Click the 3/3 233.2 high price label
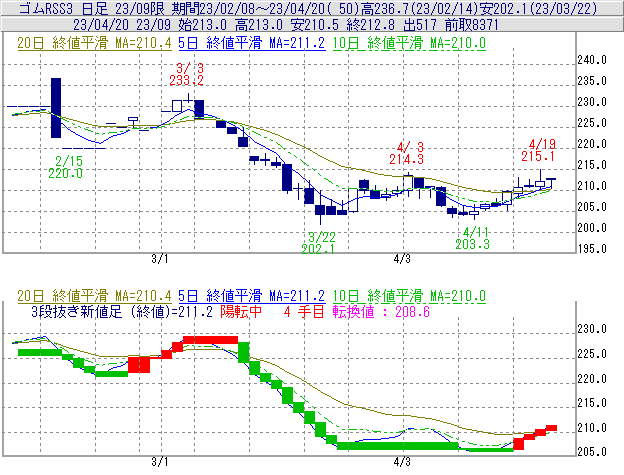Viewport: 624px width, 475px height. coord(187,74)
